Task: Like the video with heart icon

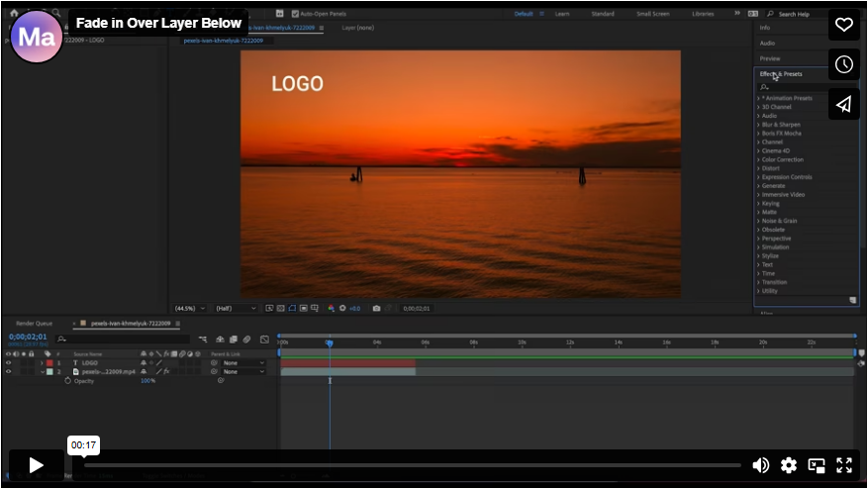Action: tap(843, 25)
